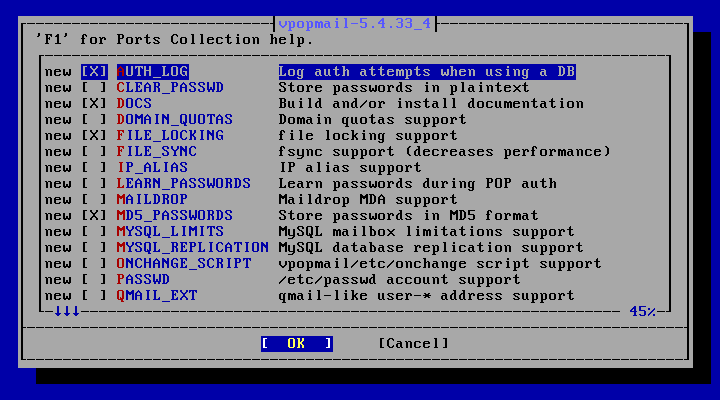The image size is (720, 400).
Task: Click 'Store passwords in MD5 format' description
Action: click(x=409, y=216)
